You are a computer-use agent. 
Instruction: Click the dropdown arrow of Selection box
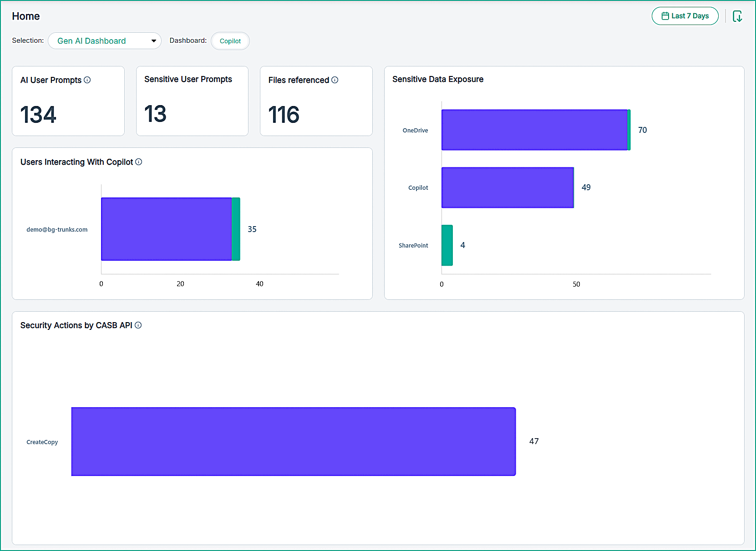point(154,41)
